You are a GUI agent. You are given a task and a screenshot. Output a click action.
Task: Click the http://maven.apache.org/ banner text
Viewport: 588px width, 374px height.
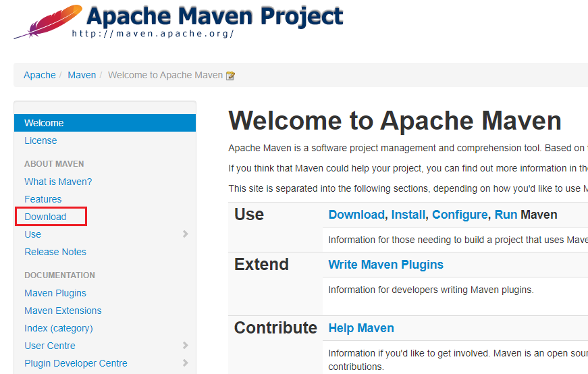(153, 34)
